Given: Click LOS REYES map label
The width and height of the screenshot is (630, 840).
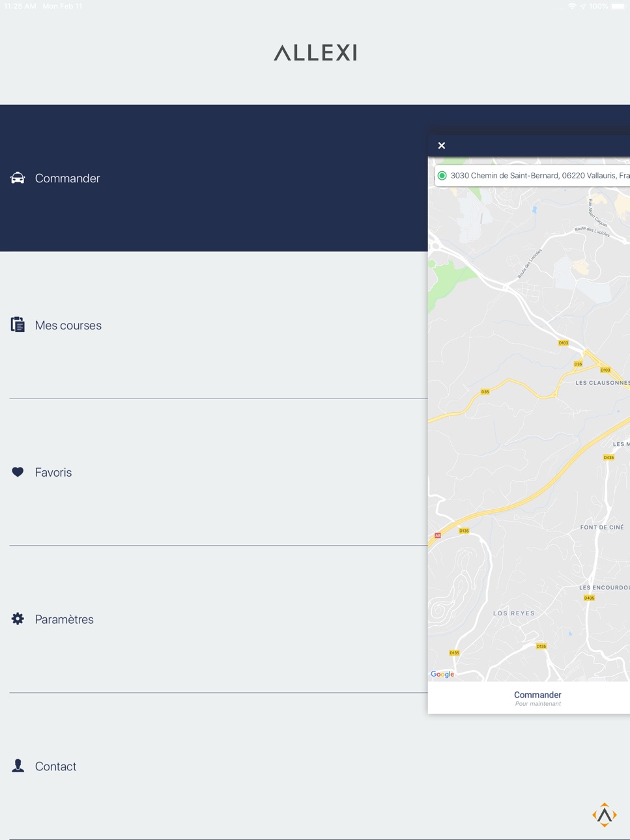Looking at the screenshot, I should point(514,613).
